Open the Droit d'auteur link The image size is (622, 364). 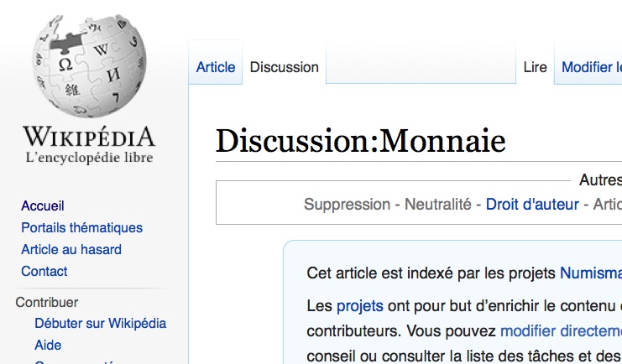[x=532, y=205]
